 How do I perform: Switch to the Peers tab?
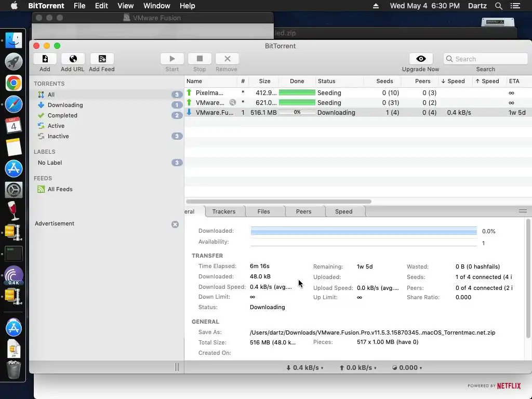tap(303, 212)
